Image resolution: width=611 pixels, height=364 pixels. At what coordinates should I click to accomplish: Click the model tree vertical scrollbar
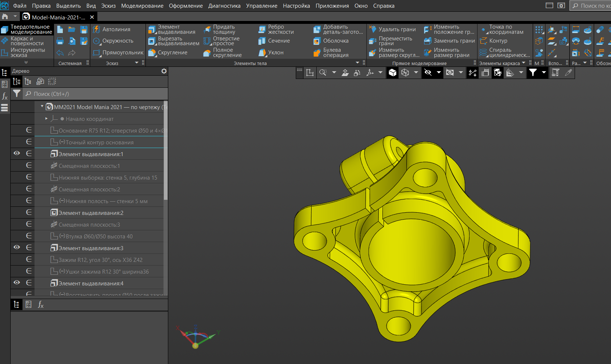(166, 151)
